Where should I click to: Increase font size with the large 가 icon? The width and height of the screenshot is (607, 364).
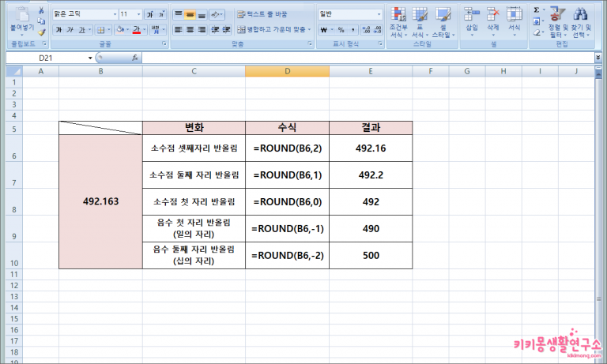(150, 15)
